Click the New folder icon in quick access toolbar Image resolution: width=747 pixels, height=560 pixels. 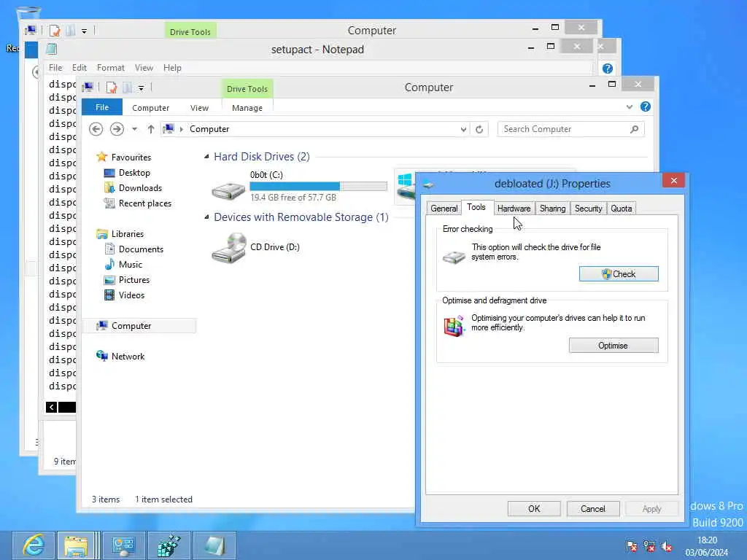[x=127, y=87]
